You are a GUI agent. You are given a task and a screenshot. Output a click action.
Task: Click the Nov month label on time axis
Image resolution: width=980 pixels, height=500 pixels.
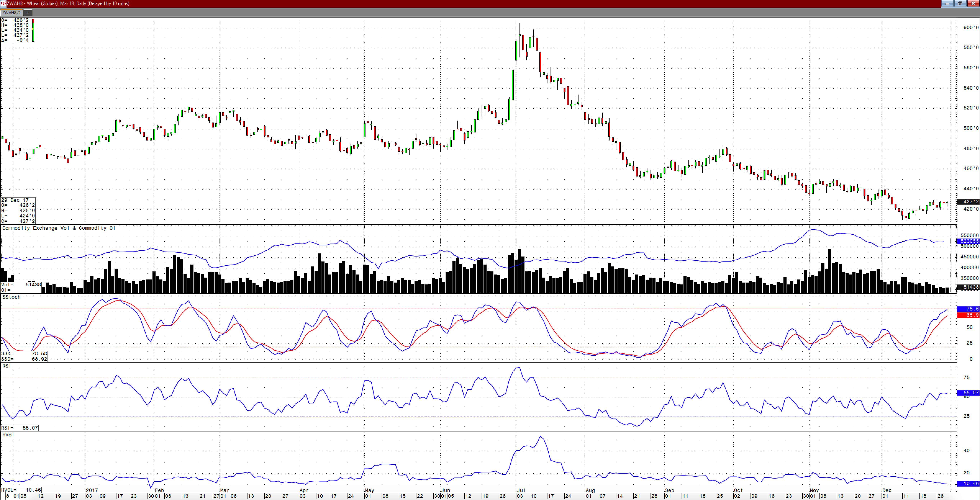[814, 490]
